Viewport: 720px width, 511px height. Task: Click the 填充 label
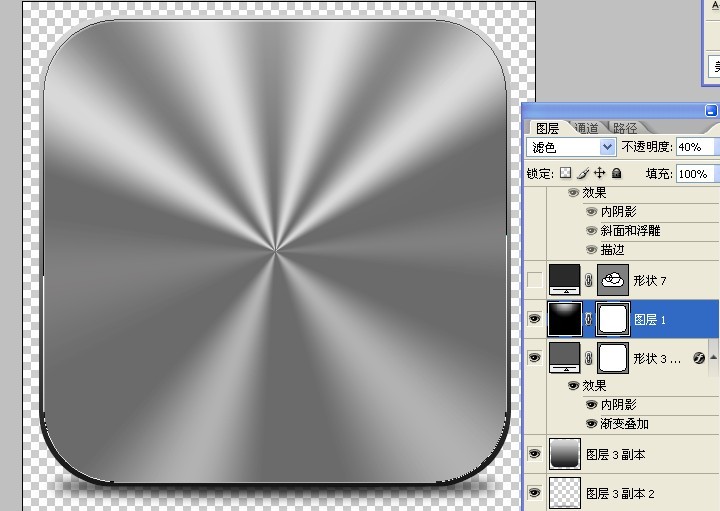[659, 174]
